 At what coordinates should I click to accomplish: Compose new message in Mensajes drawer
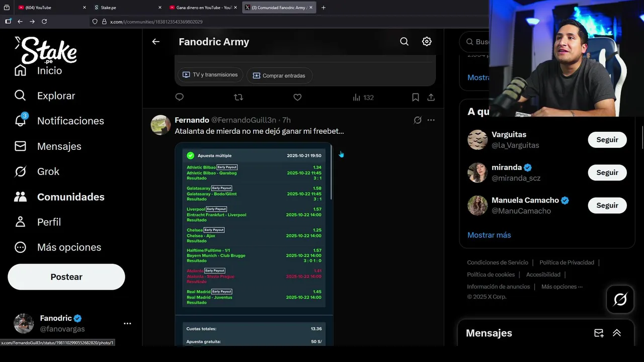pyautogui.click(x=599, y=333)
